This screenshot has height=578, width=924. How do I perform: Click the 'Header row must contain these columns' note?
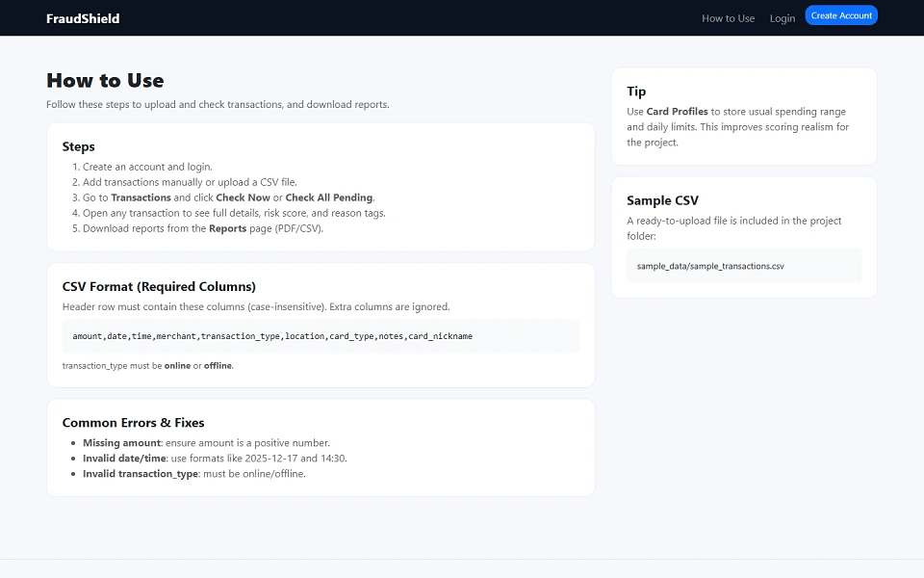click(256, 306)
